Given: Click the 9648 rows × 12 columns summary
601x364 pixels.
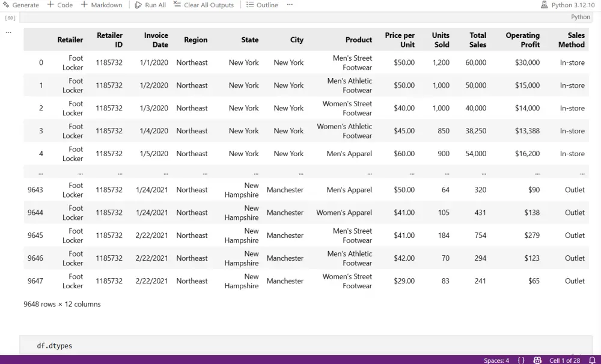Looking at the screenshot, I should click(62, 304).
